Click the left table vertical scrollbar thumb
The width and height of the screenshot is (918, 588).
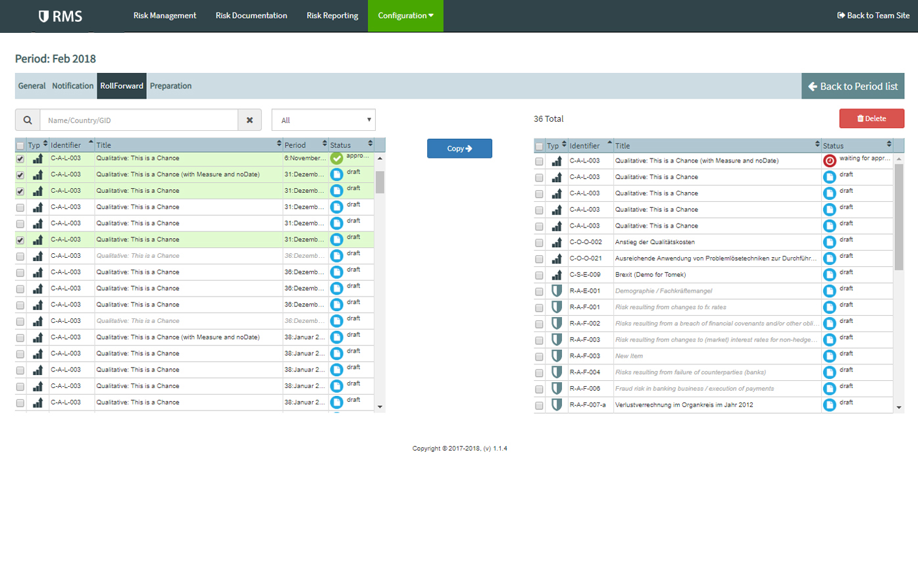[x=380, y=182]
